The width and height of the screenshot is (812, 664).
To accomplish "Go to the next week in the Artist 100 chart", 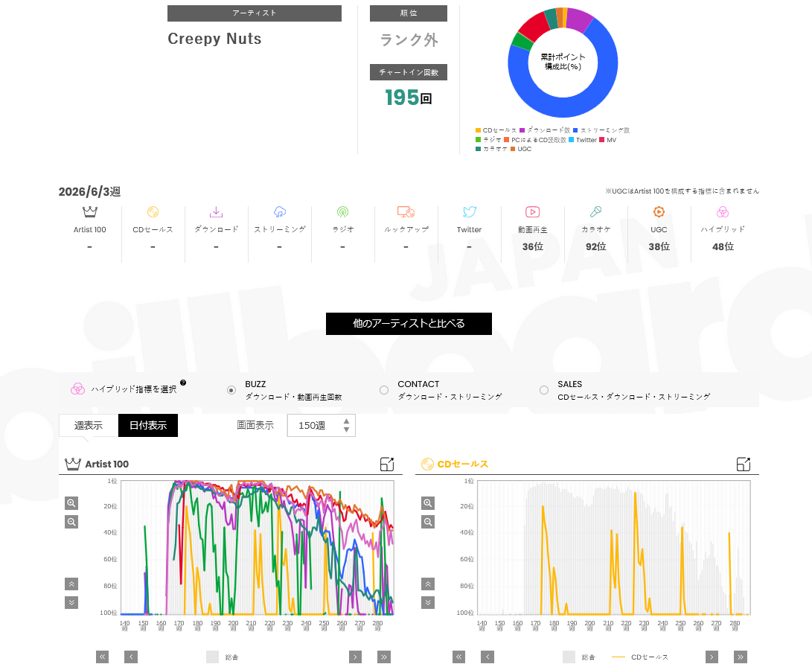I will (x=355, y=657).
